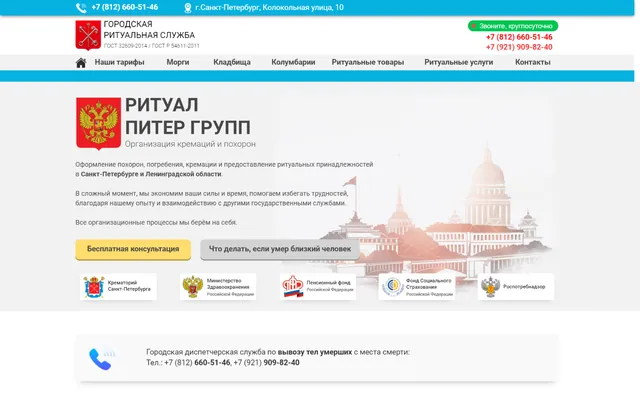Viewport: 640px width, 400px height.
Task: Click the Бесплатная консультация button
Action: tap(133, 249)
